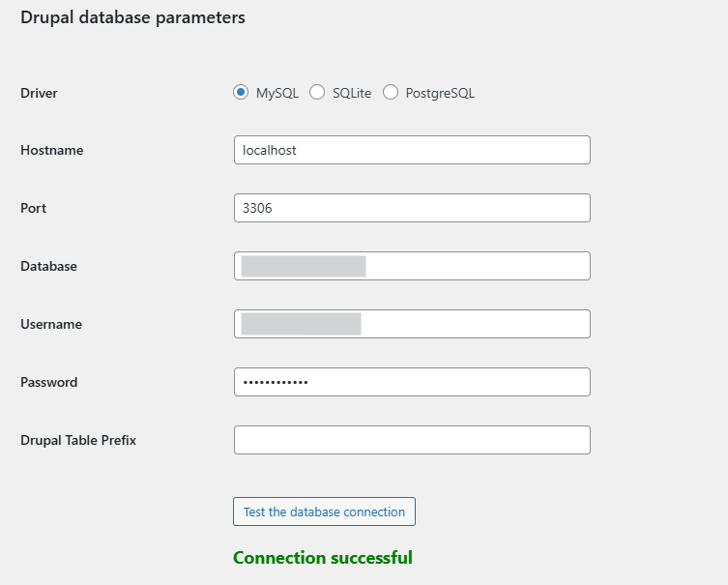Click the 'Hostname' label text

click(52, 150)
